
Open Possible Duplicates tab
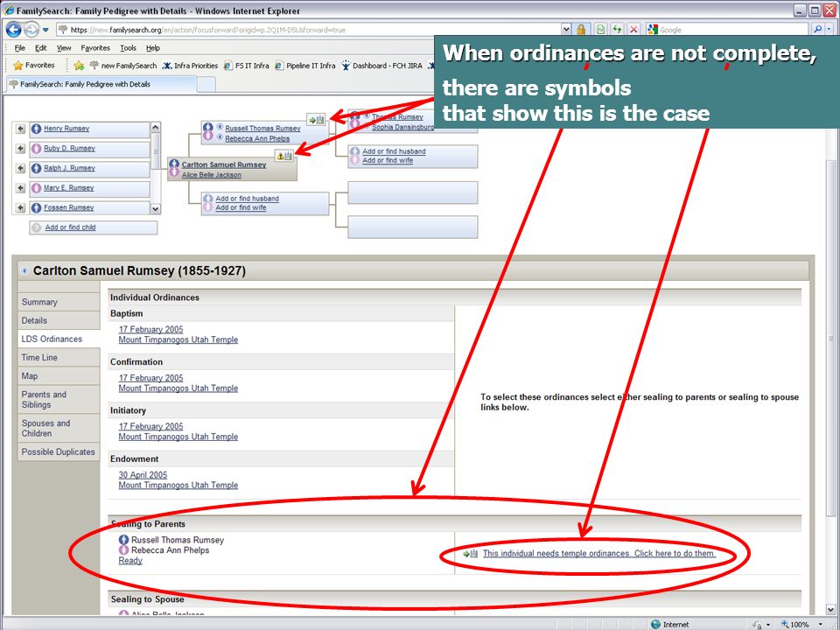point(59,452)
